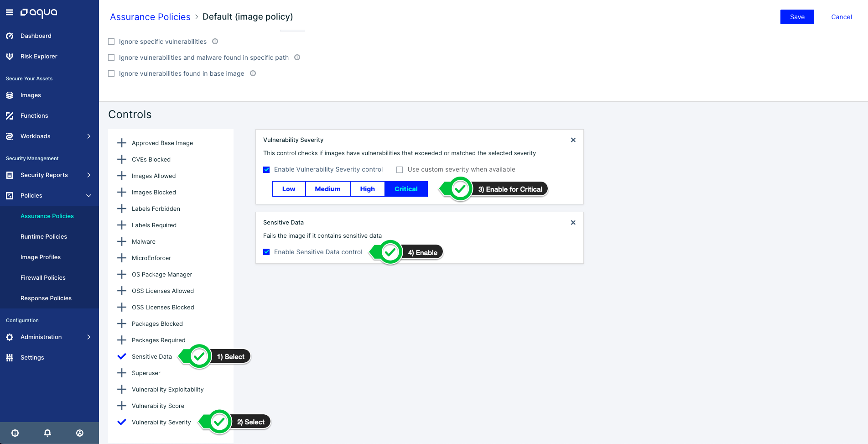The width and height of the screenshot is (868, 444).
Task: Open the hamburger menu icon
Action: 9,13
